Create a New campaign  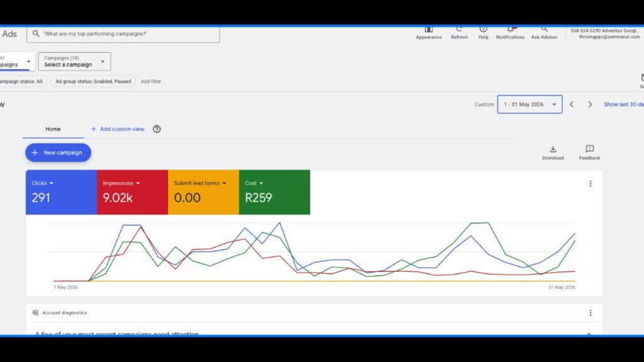click(x=58, y=152)
